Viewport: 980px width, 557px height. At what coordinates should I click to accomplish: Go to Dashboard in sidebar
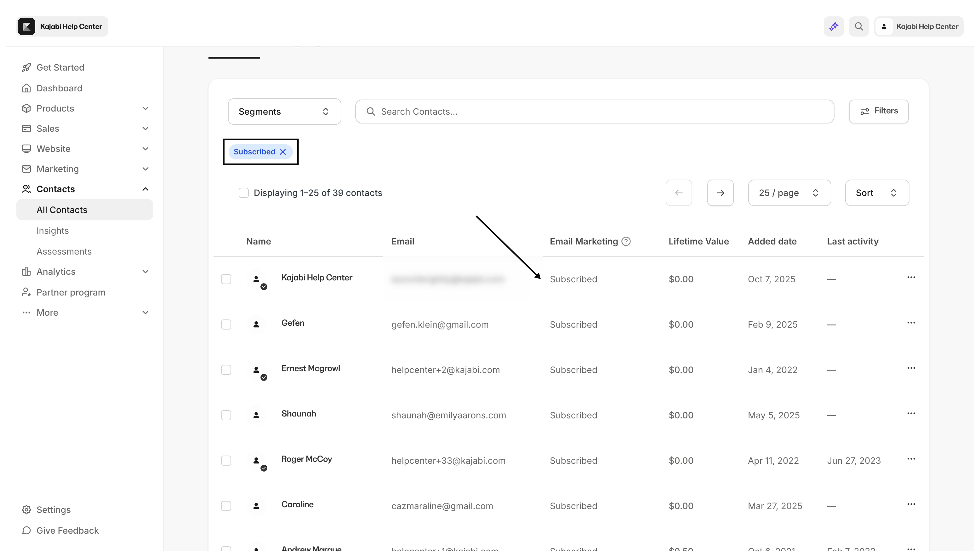pos(59,88)
